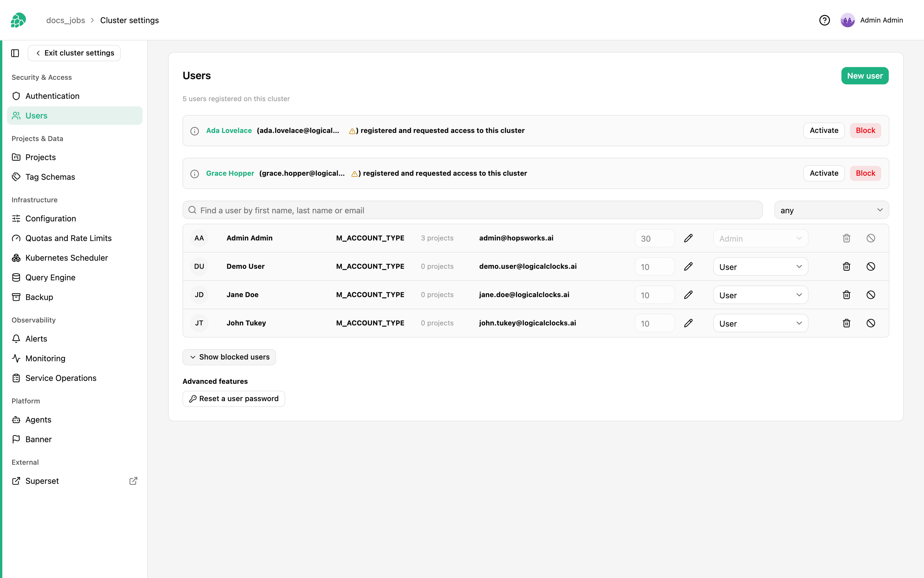Viewport: 924px width, 578px height.
Task: Open role dropdown for Jane Doe
Action: (760, 295)
